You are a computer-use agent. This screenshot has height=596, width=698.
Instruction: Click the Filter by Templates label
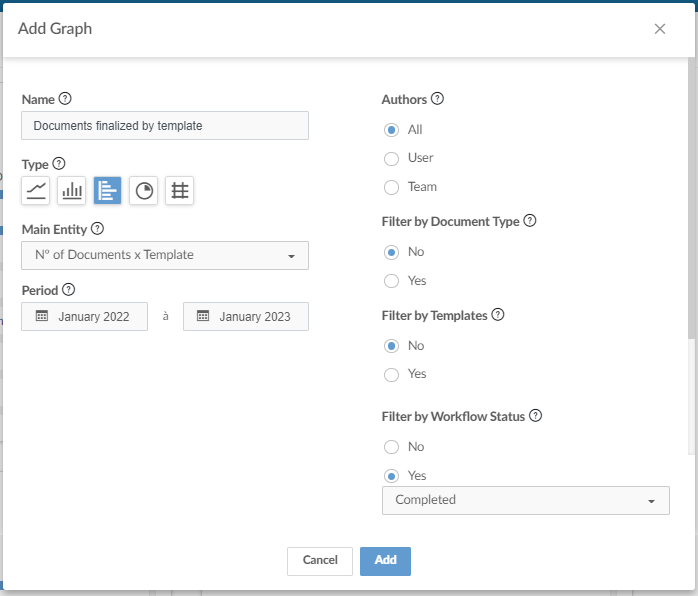(434, 316)
